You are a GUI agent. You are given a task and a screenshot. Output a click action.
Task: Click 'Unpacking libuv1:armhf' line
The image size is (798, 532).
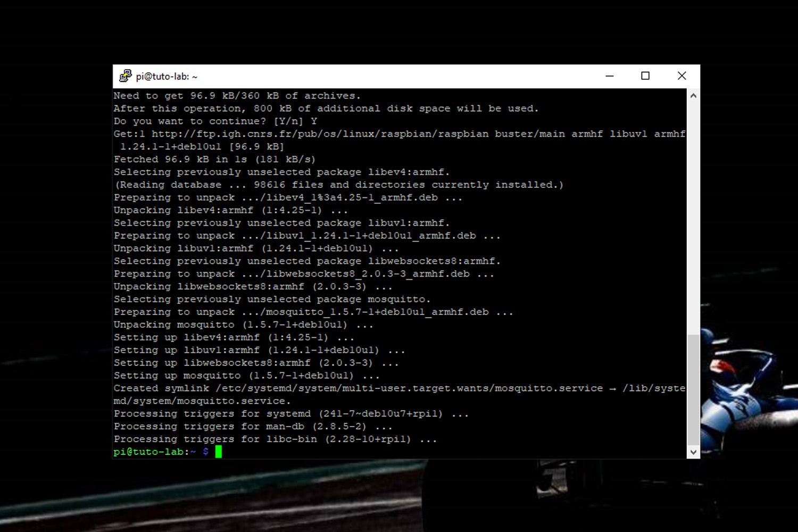256,248
